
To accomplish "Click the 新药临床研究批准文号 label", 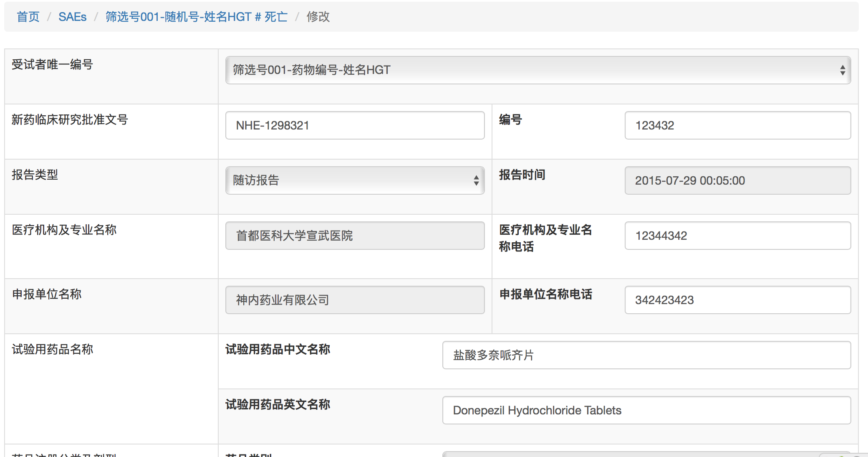I will 70,119.
